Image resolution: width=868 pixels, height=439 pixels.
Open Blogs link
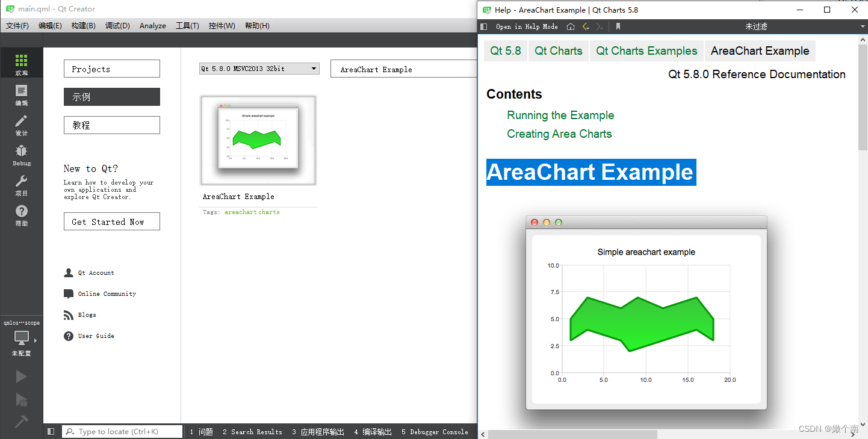pyautogui.click(x=87, y=315)
